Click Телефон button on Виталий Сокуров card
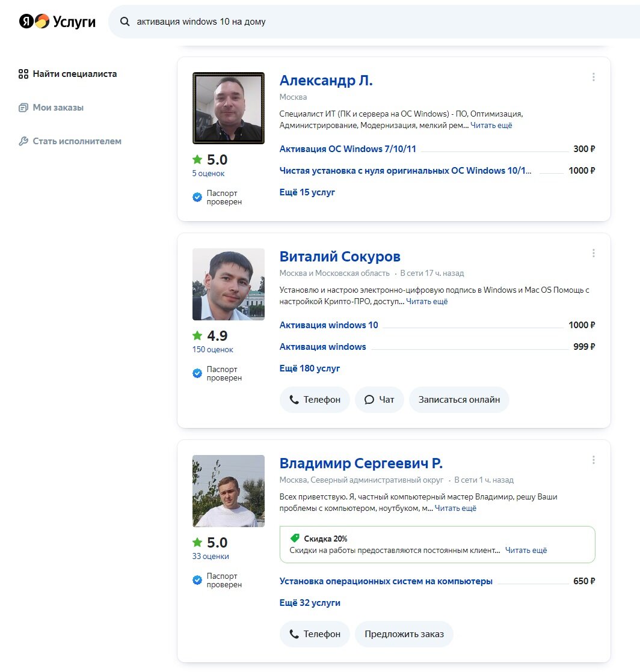 pyautogui.click(x=315, y=400)
